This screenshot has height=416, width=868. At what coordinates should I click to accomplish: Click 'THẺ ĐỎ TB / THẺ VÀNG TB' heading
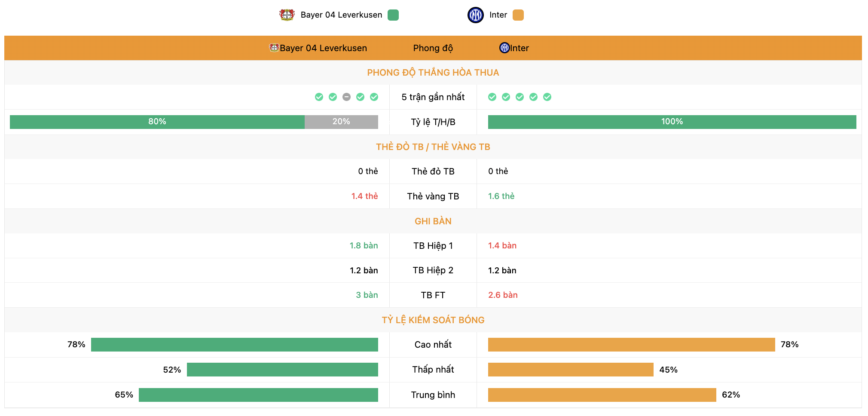[433, 147]
